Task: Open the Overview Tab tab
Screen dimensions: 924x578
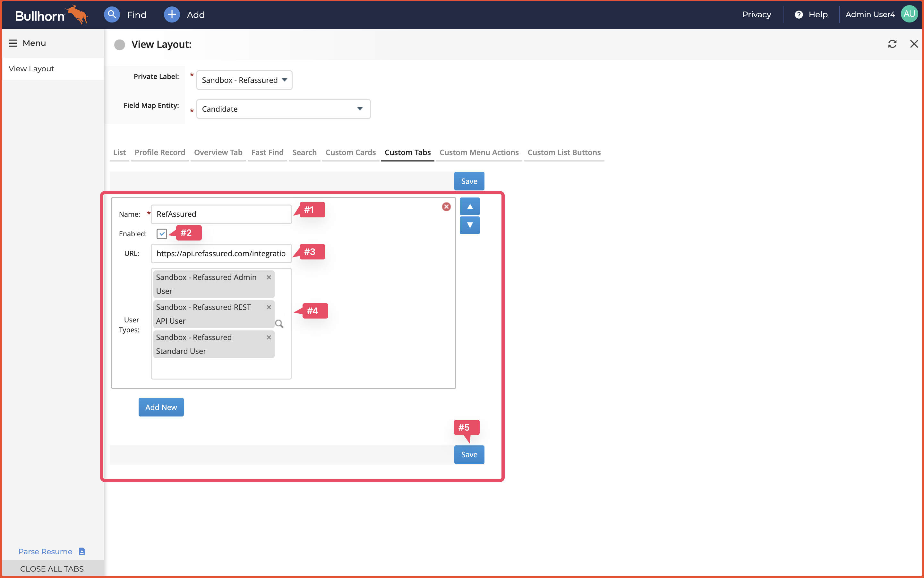Action: click(218, 153)
